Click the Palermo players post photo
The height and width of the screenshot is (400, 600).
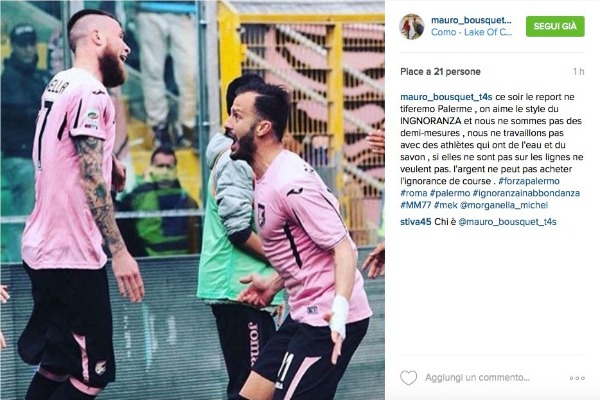point(192,200)
